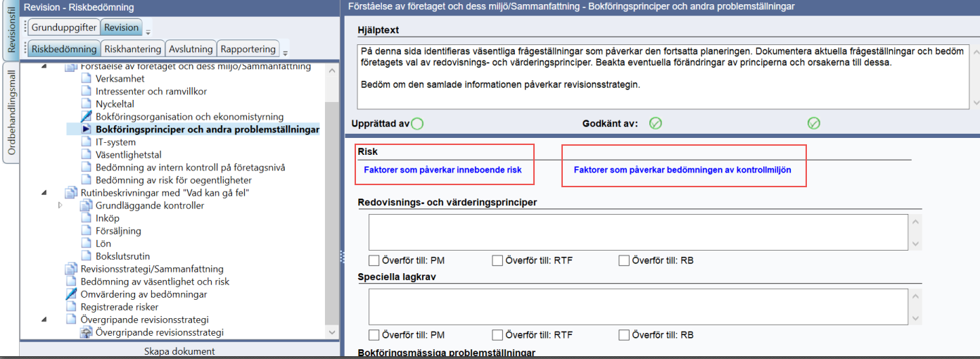Click the page icon beside Bokslutsrutin
This screenshot has width=980, height=359.
point(87,256)
